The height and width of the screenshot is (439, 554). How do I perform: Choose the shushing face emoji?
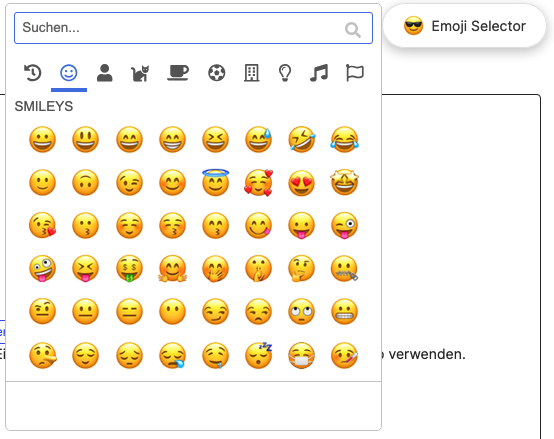[x=259, y=268]
